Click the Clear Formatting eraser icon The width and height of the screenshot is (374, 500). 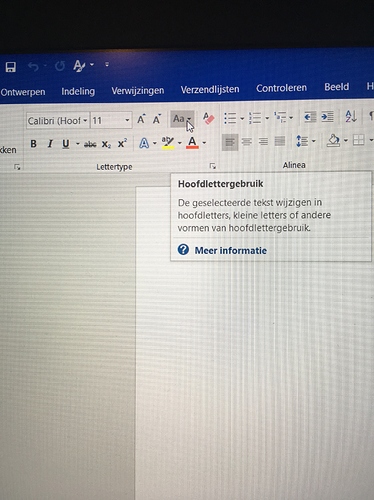208,119
